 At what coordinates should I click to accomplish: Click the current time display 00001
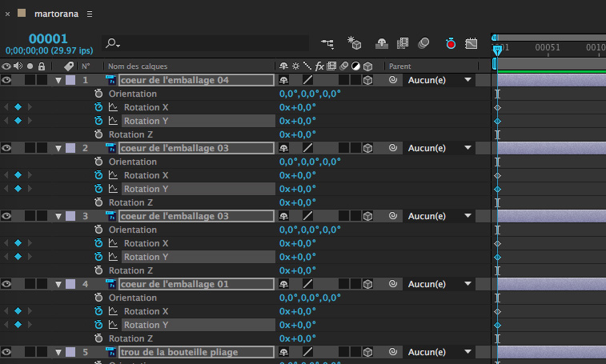pyautogui.click(x=48, y=38)
